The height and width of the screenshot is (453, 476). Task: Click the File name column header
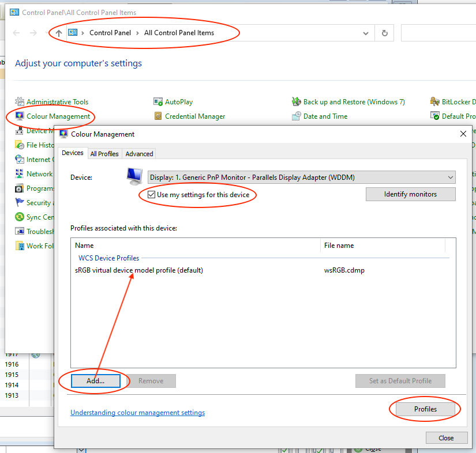(x=383, y=246)
